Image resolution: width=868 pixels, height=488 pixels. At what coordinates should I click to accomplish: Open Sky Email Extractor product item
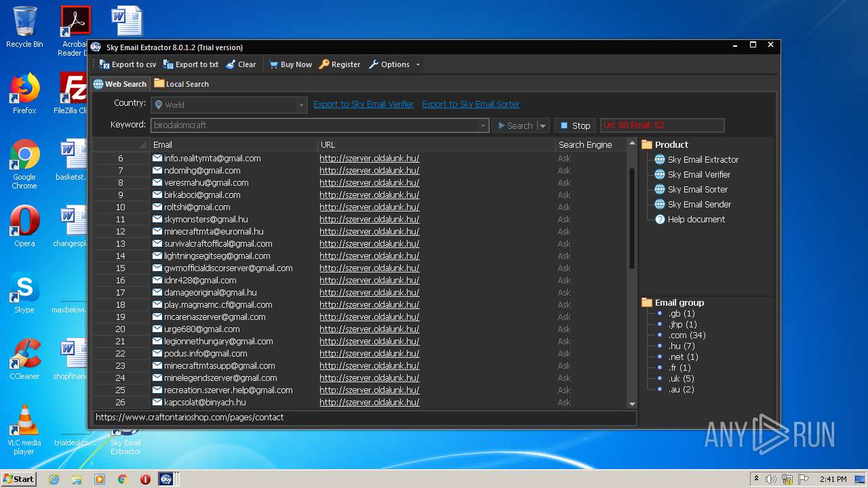point(696,159)
